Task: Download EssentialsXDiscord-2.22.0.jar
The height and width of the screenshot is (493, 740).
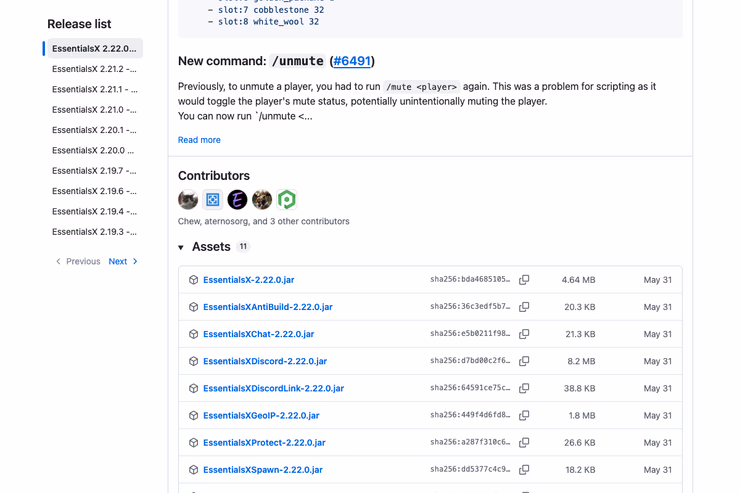Action: tap(265, 361)
